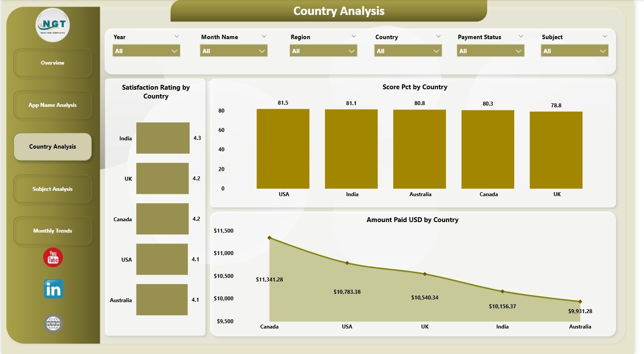644x354 pixels.
Task: Collapse the Year slicer header chevron
Action: 177,36
